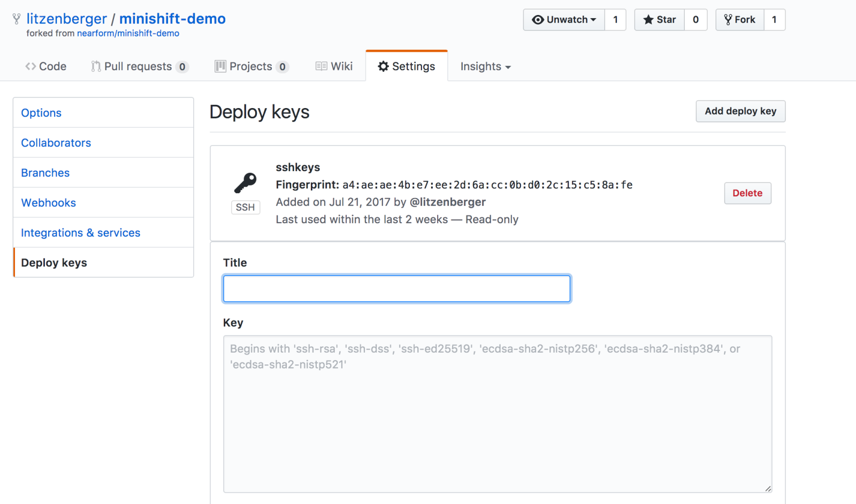Click the eye icon on Unwatch
856x504 pixels.
pyautogui.click(x=538, y=20)
